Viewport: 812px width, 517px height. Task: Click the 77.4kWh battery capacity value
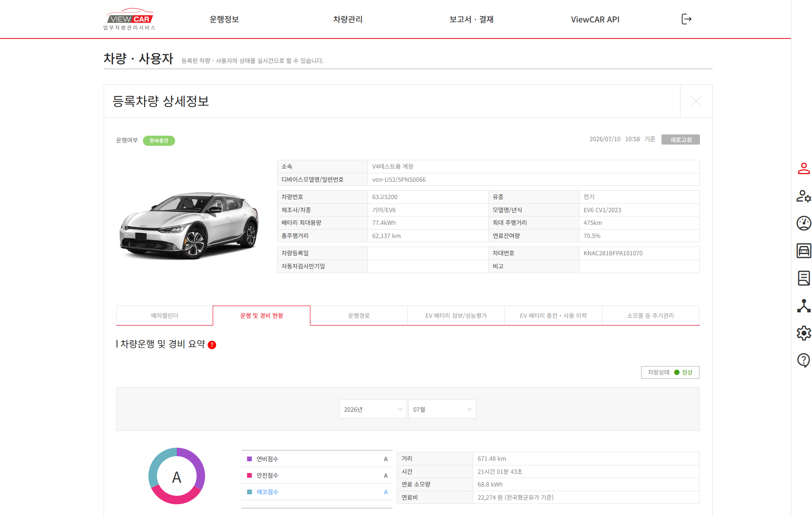(x=384, y=223)
